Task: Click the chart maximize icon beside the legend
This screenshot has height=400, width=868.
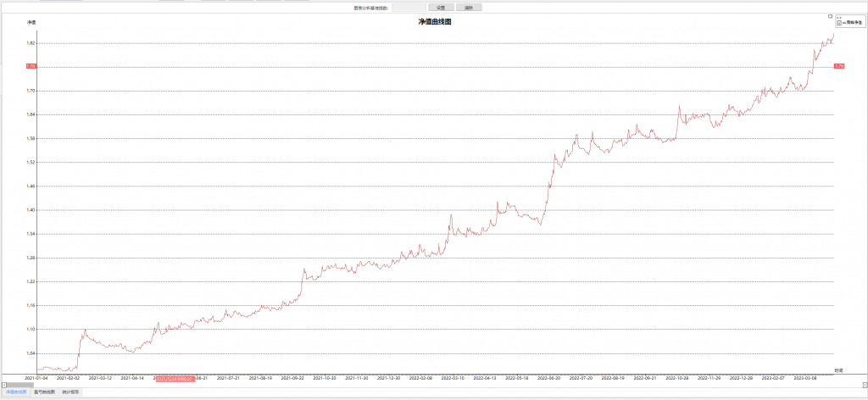Action: [830, 16]
